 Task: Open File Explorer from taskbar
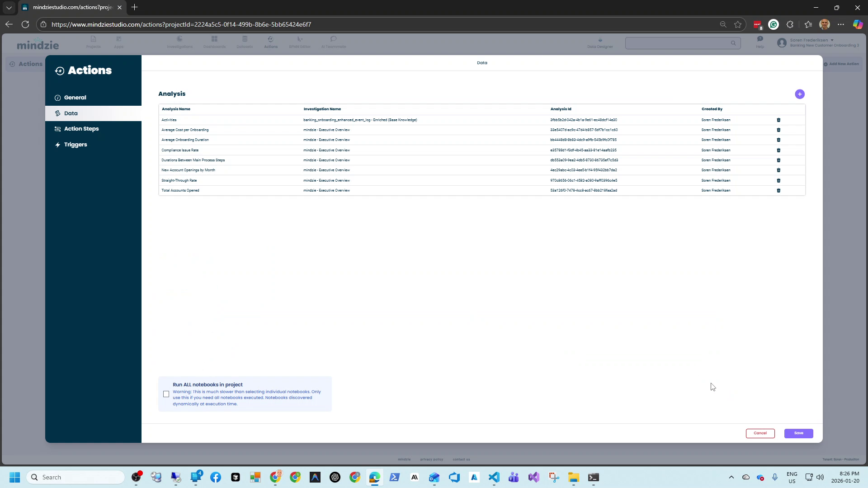tap(573, 477)
